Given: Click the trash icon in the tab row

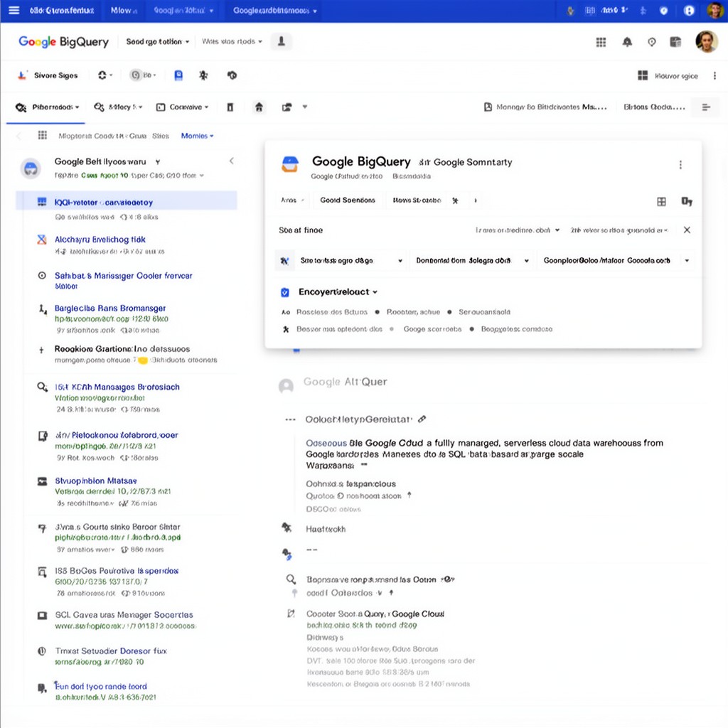Looking at the screenshot, I should pyautogui.click(x=230, y=107).
